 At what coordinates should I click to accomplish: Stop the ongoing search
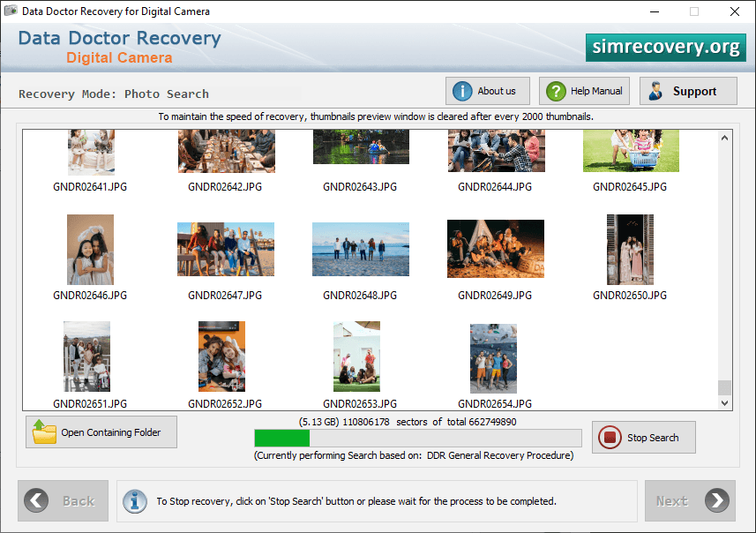point(644,438)
